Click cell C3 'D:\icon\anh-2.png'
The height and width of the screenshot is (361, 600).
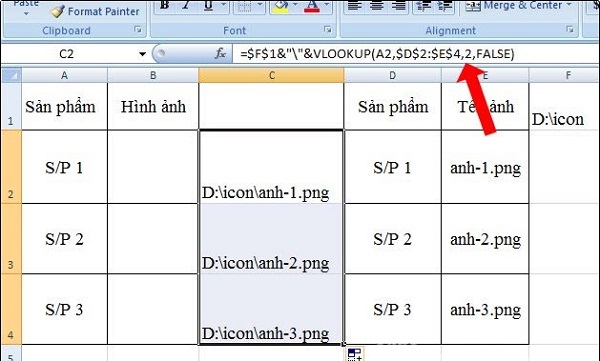(x=271, y=238)
